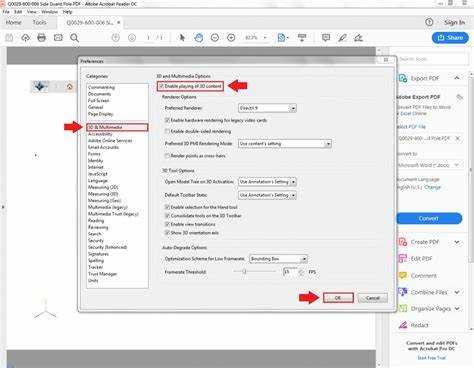Switch to the Home tab
Screen dimensions: 474x368
14,23
